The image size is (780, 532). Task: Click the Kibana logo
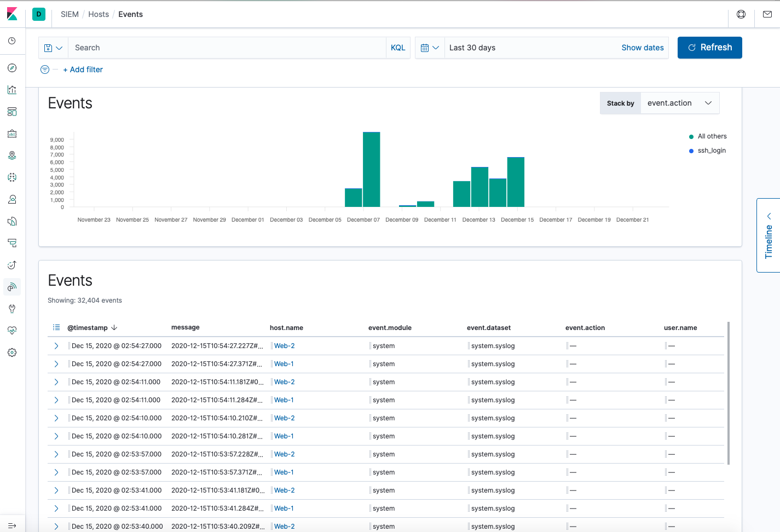[x=12, y=14]
